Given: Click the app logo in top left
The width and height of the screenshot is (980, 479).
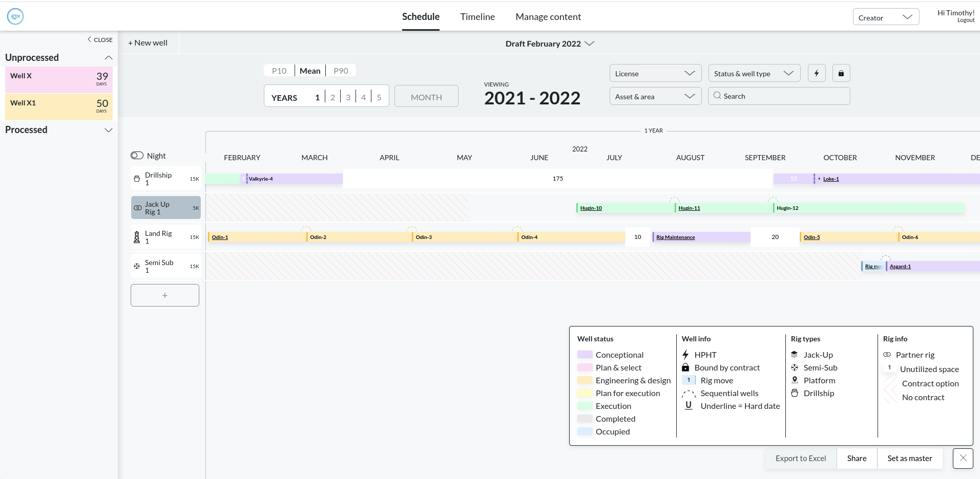Looking at the screenshot, I should 15,16.
